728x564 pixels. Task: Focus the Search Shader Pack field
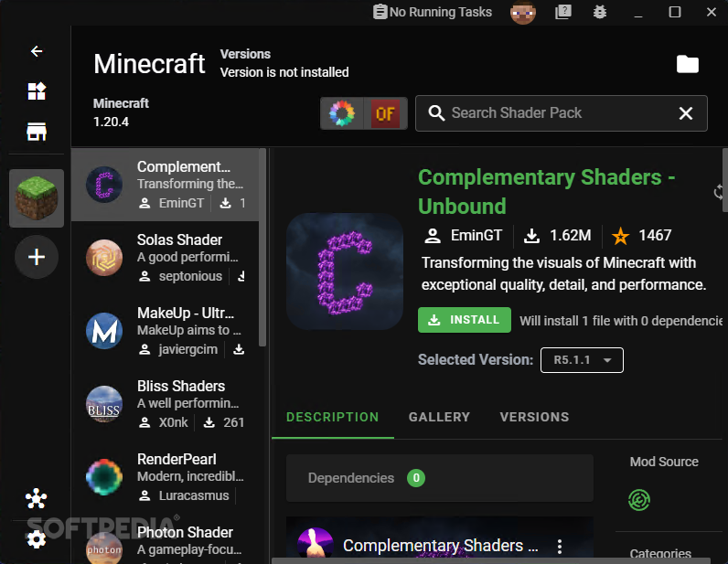tap(561, 113)
